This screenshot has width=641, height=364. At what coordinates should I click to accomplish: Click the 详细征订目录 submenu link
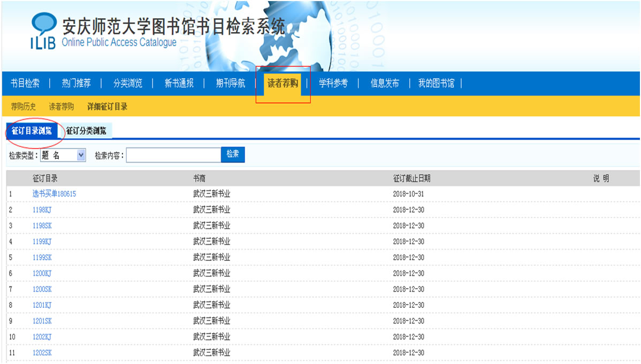click(x=108, y=107)
